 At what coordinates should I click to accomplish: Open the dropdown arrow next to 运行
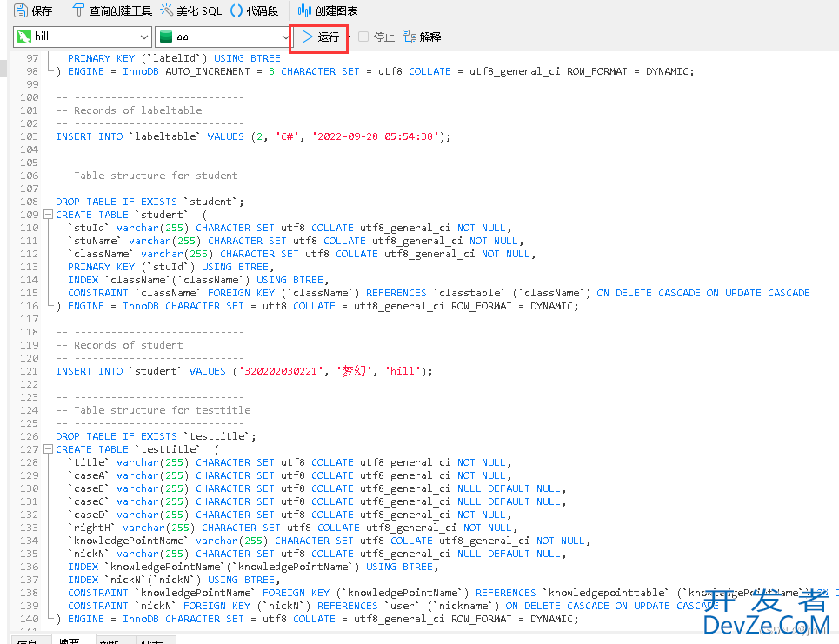click(x=349, y=37)
